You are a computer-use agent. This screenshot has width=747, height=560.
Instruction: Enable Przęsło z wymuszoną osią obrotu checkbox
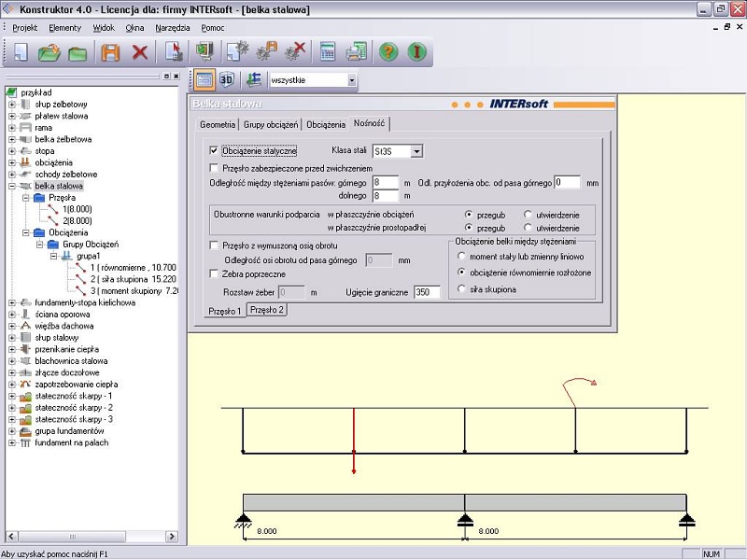tap(214, 245)
